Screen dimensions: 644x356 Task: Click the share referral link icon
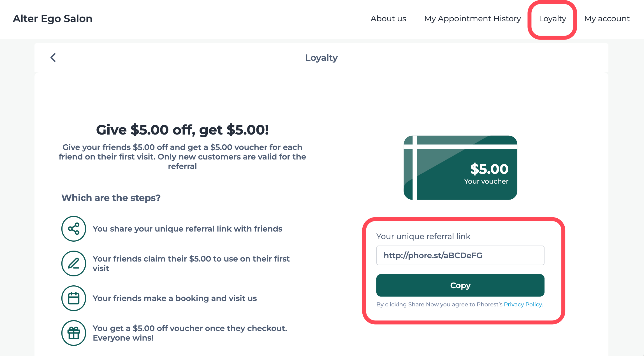(x=74, y=229)
